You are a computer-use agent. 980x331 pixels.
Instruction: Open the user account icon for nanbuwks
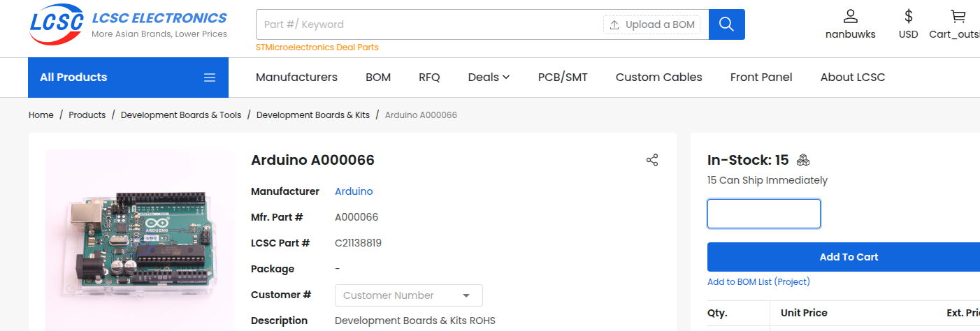click(x=850, y=16)
